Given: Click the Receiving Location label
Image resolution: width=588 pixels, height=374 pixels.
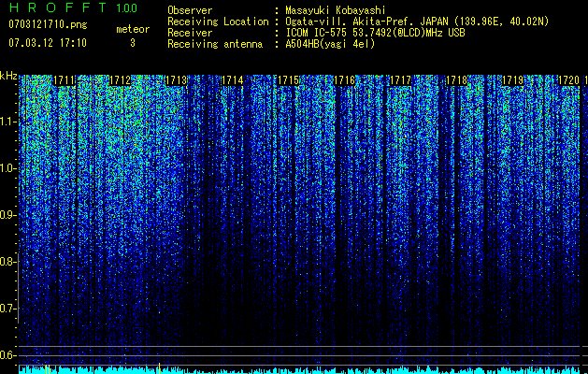Looking at the screenshot, I should pyautogui.click(x=218, y=22).
